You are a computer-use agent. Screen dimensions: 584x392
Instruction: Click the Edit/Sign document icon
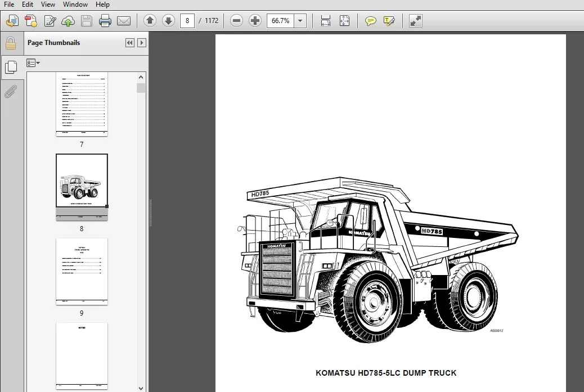(x=50, y=21)
